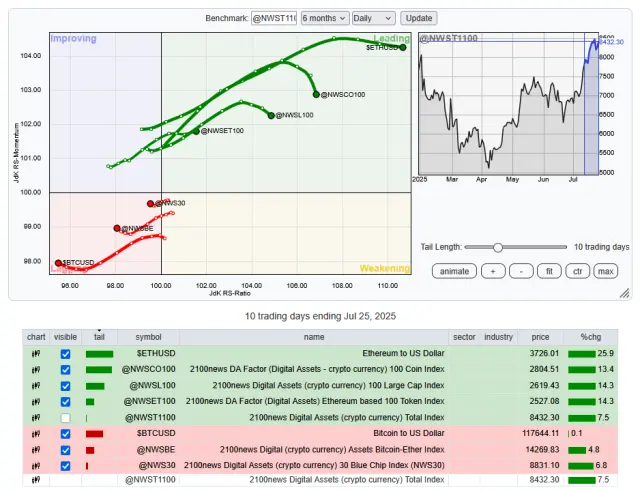Uncheck visibility for @NWSL100
The image size is (640, 492).
pos(65,386)
